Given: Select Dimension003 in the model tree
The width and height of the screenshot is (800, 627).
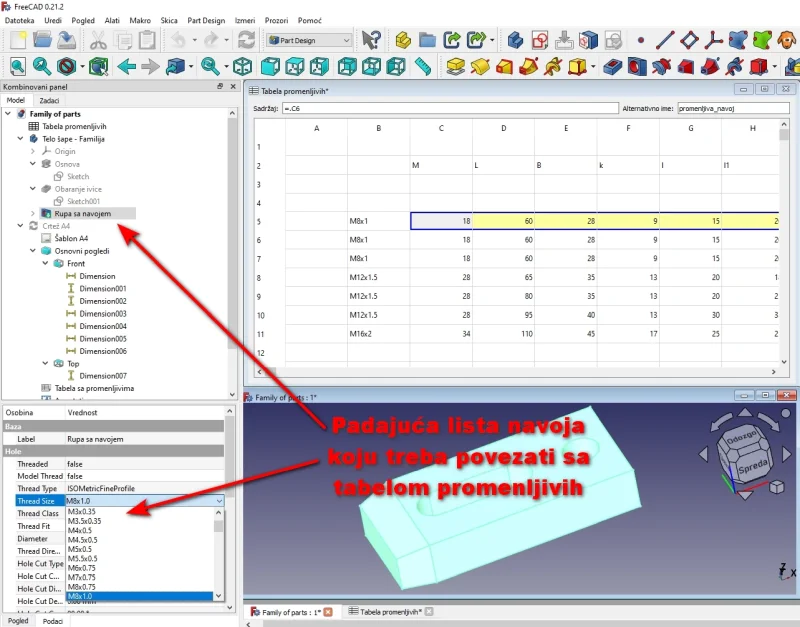Looking at the screenshot, I should (x=103, y=314).
